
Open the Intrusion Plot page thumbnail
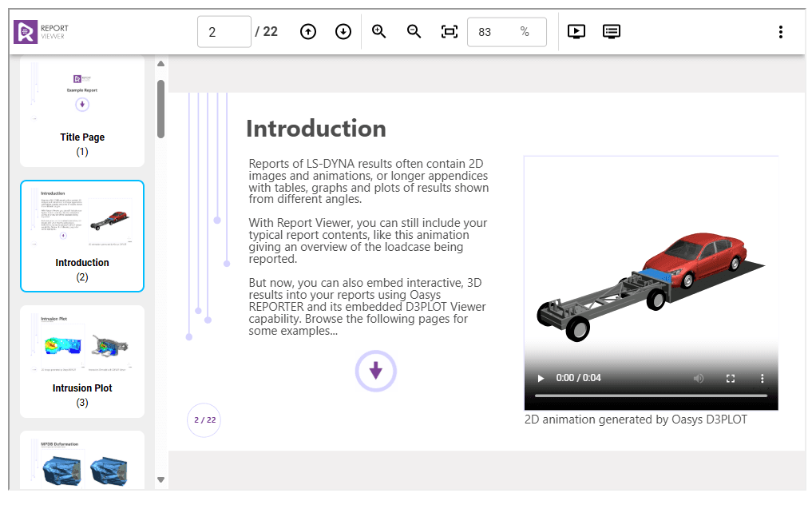pos(82,360)
